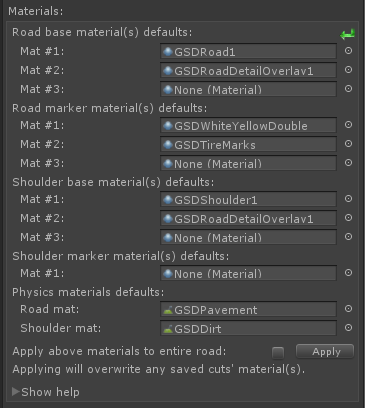The width and height of the screenshot is (365, 408).
Task: Click the physics material icon beside GSDDirt
Action: coord(168,329)
